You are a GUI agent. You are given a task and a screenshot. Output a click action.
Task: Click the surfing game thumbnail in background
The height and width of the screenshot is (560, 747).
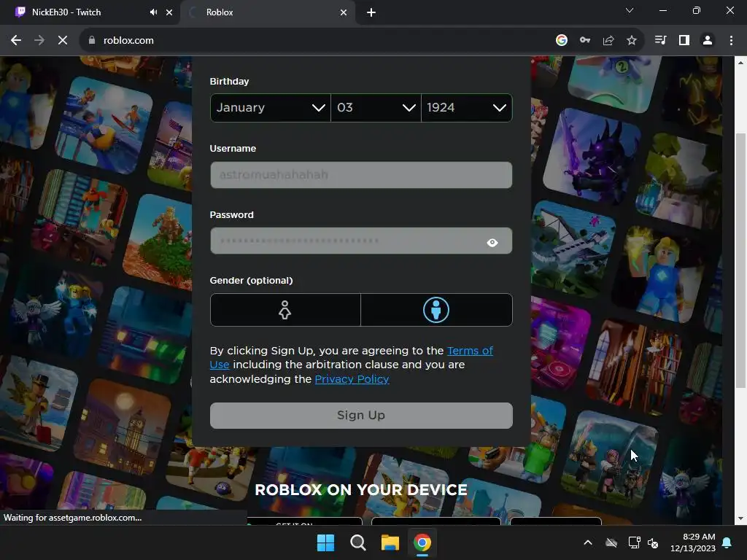(104, 124)
